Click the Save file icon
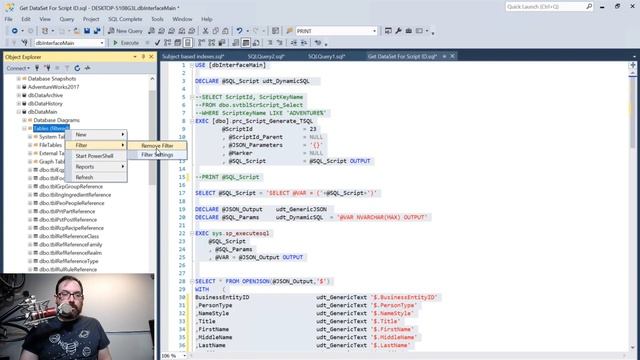This screenshot has width=640, height=360. (87, 31)
